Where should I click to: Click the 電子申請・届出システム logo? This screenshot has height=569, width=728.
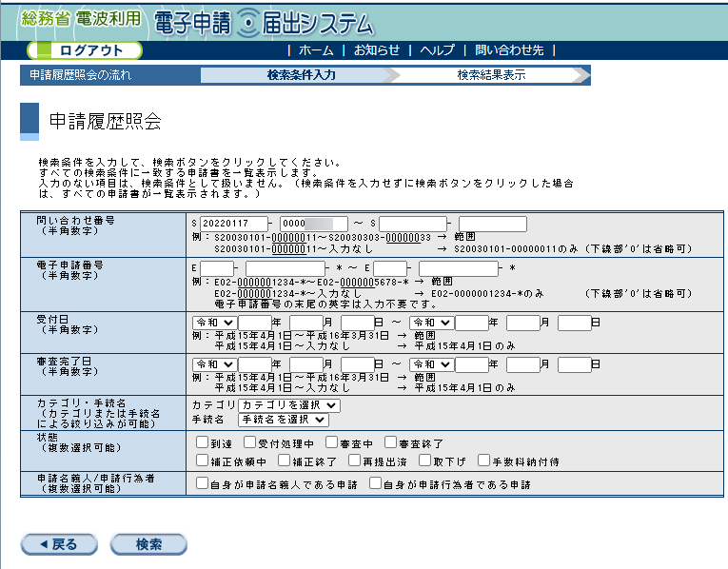click(x=264, y=23)
